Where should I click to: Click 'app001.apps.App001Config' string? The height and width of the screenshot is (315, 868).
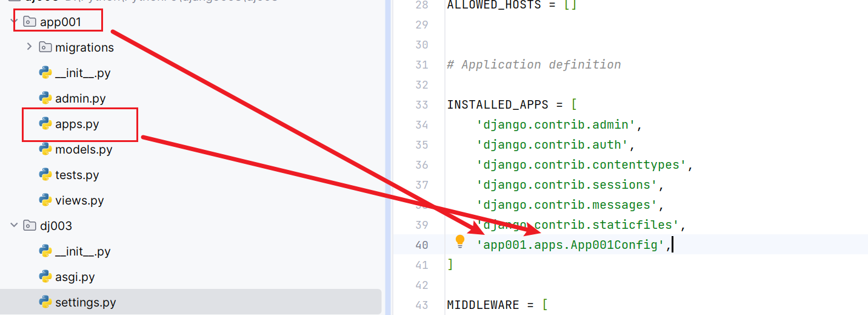[x=570, y=245]
